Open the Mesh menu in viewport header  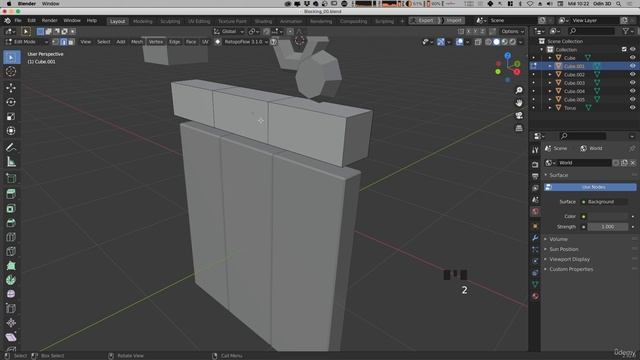(x=137, y=42)
